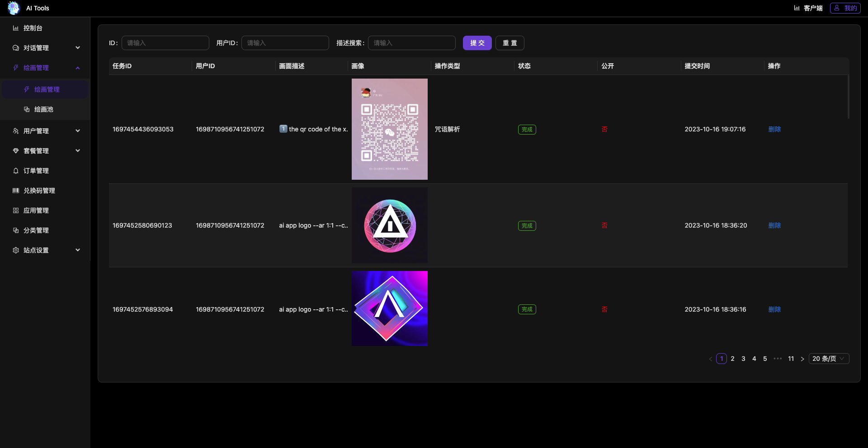This screenshot has width=868, height=448.
Task: Click the 站点设置 gear icon
Action: pos(16,250)
